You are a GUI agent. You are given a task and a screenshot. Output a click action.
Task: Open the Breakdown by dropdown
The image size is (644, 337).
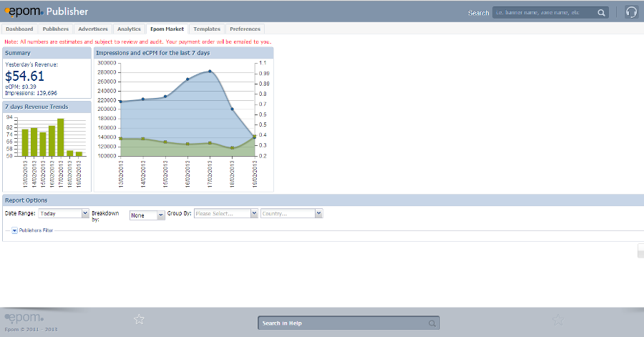pyautogui.click(x=147, y=215)
